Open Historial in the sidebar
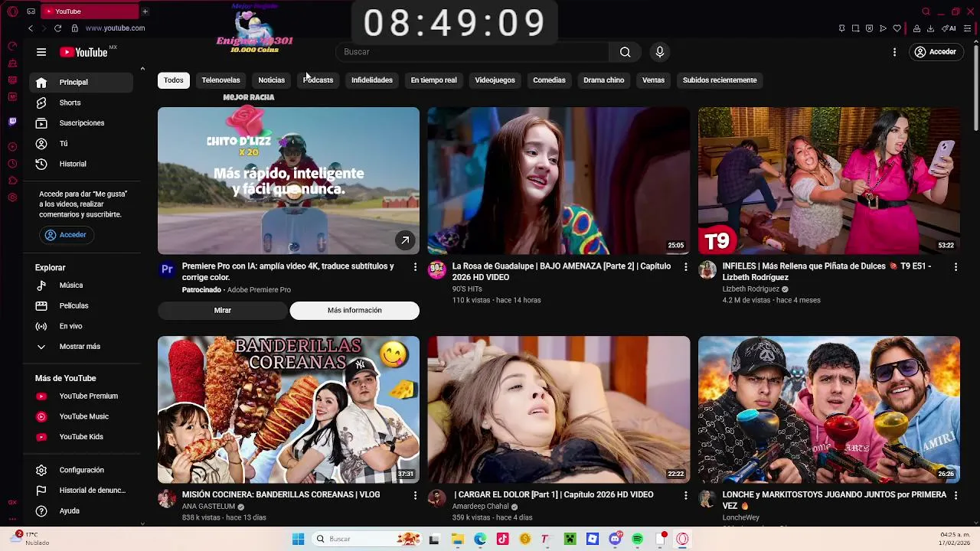Screen dimensions: 980x551 tap(81, 164)
